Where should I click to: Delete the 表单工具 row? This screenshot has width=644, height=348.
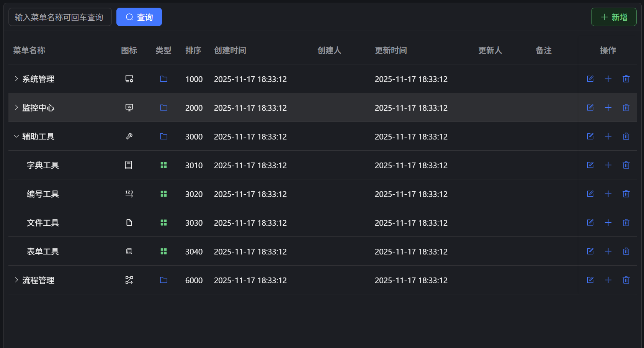click(626, 251)
